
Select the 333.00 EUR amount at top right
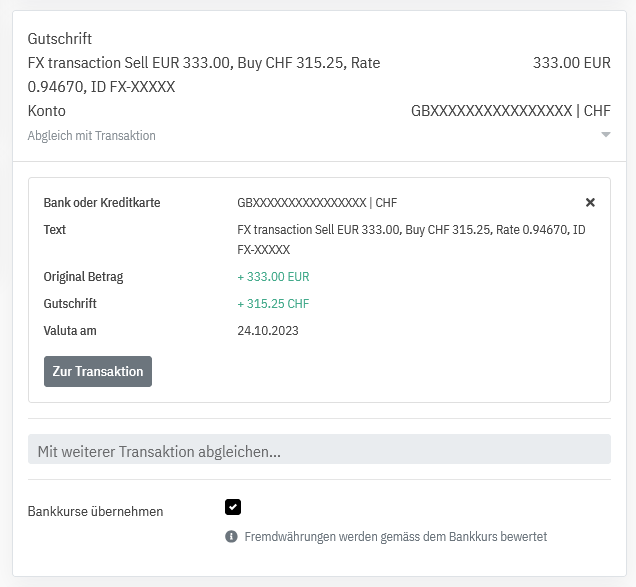[x=572, y=63]
